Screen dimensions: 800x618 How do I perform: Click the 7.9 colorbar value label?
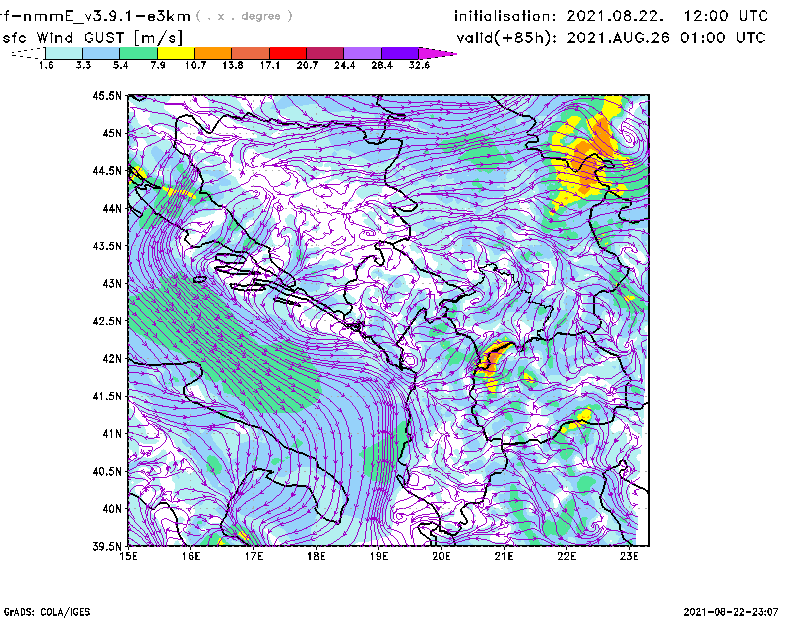point(158,65)
